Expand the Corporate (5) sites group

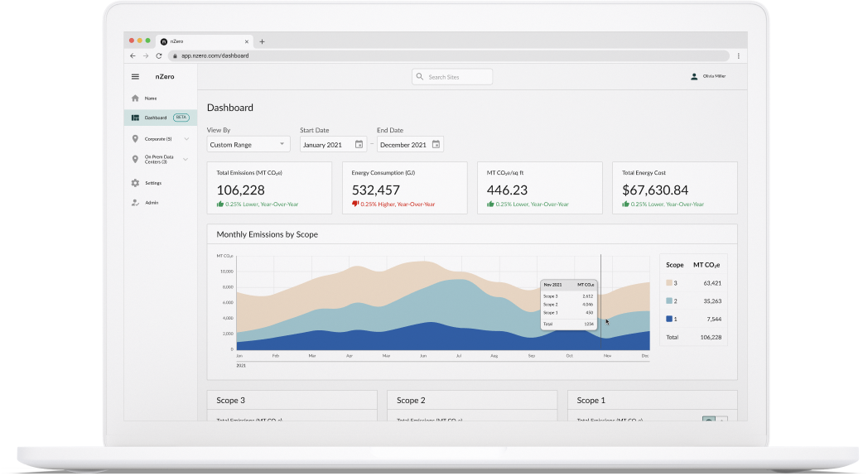186,139
